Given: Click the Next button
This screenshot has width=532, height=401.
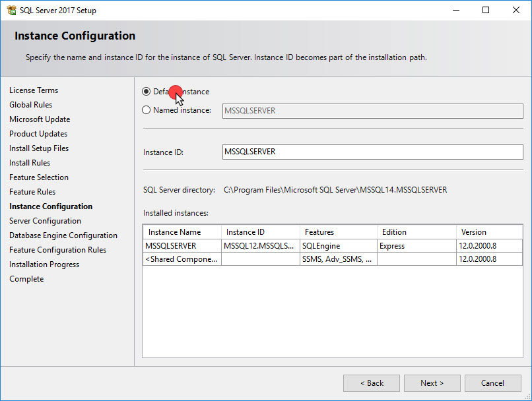Looking at the screenshot, I should 432,383.
